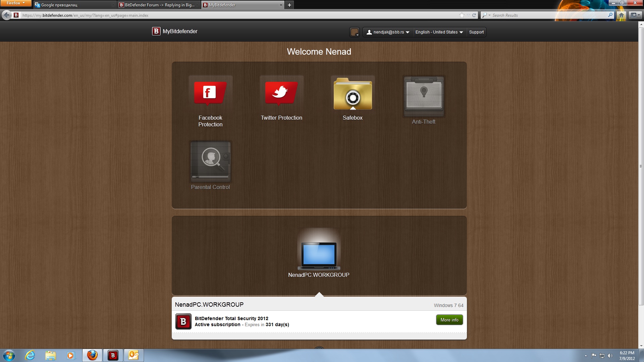Click the BitDefender Total Security 2012 product icon

coord(183,321)
